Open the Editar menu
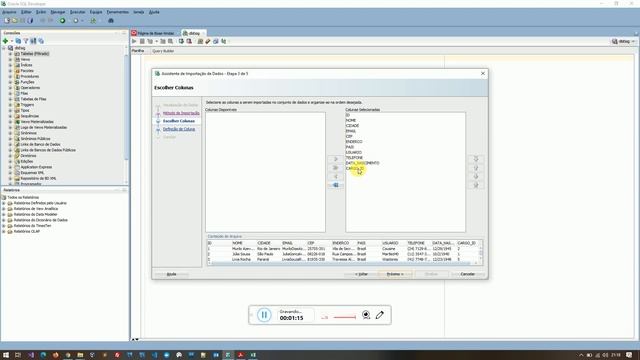 click(26, 12)
